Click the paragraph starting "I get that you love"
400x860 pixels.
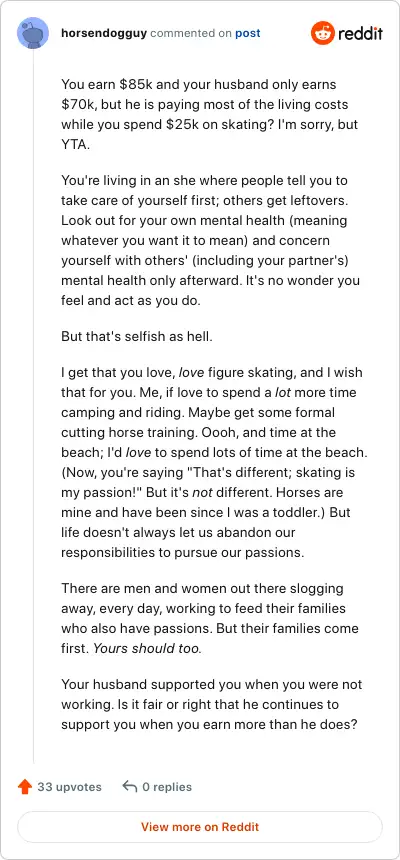(x=212, y=462)
